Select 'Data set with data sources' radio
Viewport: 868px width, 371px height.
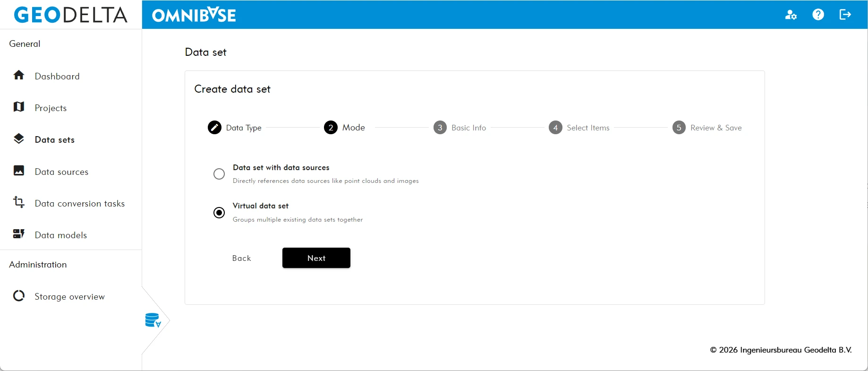click(x=219, y=174)
